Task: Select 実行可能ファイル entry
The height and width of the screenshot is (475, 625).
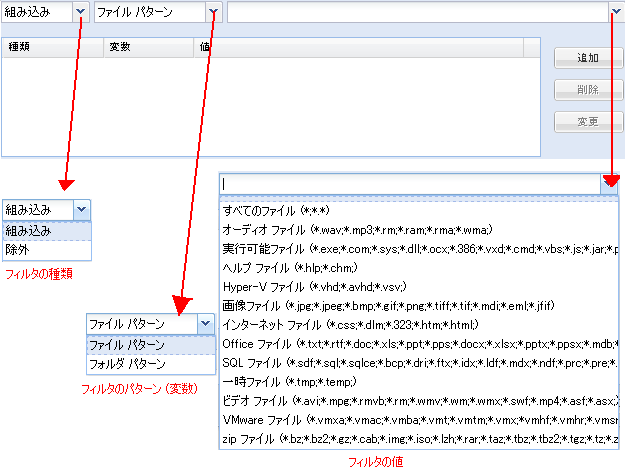Action: click(419, 249)
